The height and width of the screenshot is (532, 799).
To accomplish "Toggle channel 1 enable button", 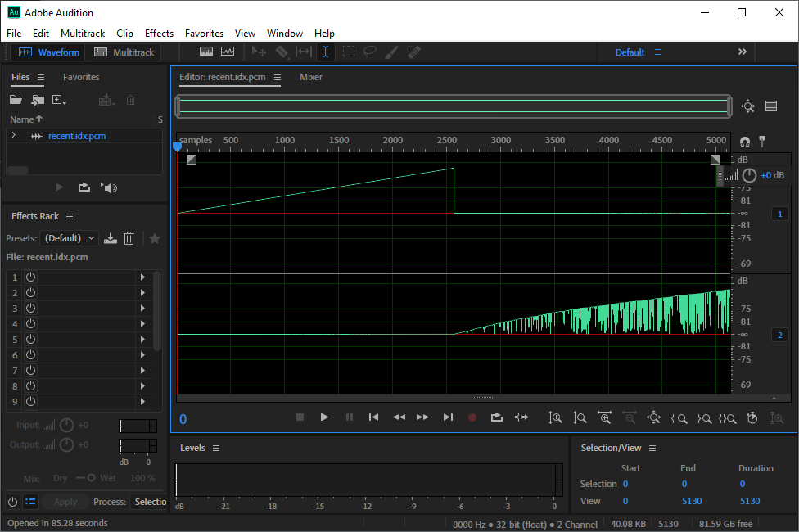I will coord(779,214).
